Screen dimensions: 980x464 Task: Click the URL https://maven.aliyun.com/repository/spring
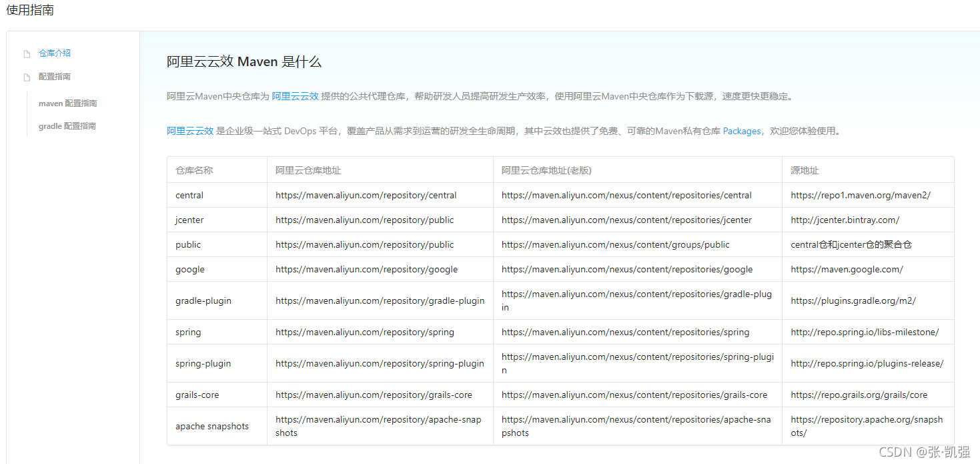(365, 332)
